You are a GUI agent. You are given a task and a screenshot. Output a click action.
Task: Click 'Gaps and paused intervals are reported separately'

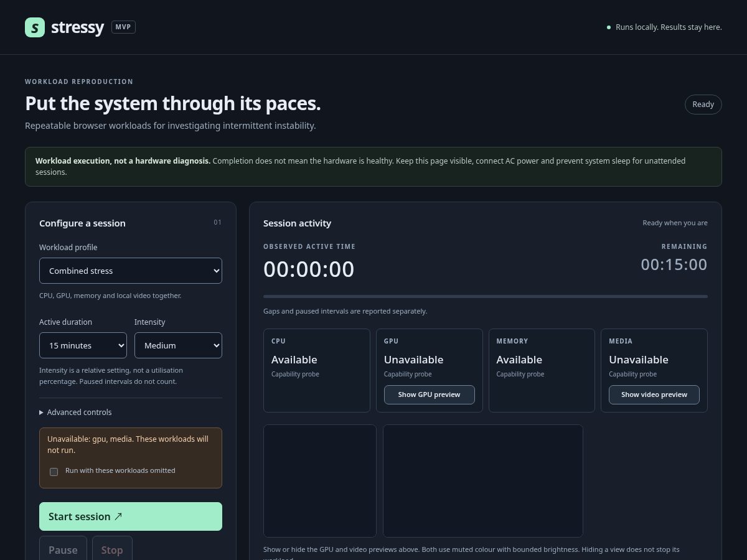(345, 311)
